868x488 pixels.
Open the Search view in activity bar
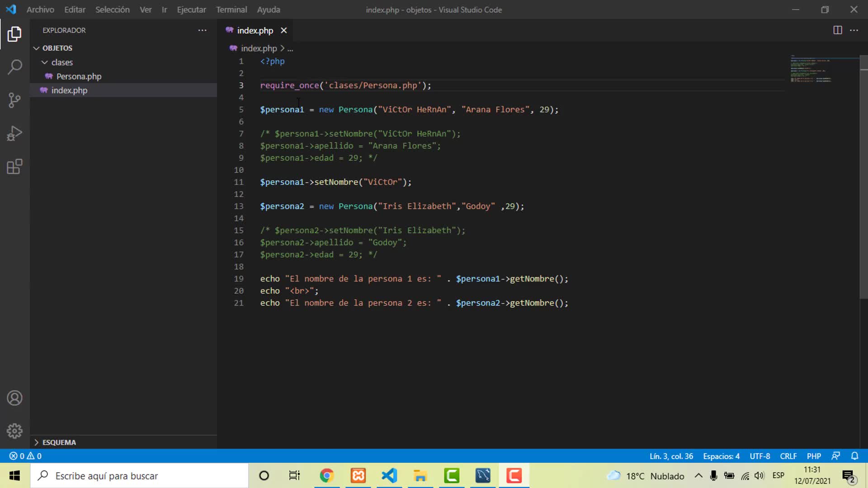[14, 67]
